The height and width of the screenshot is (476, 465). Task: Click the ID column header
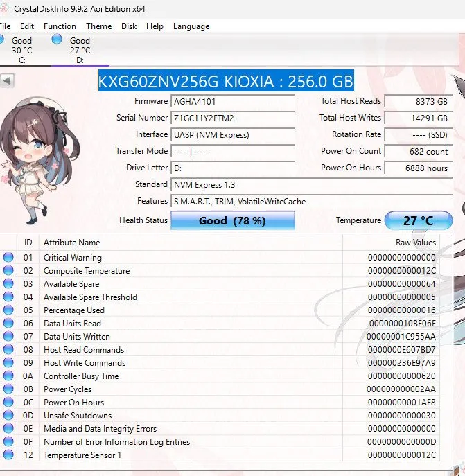coord(28,243)
